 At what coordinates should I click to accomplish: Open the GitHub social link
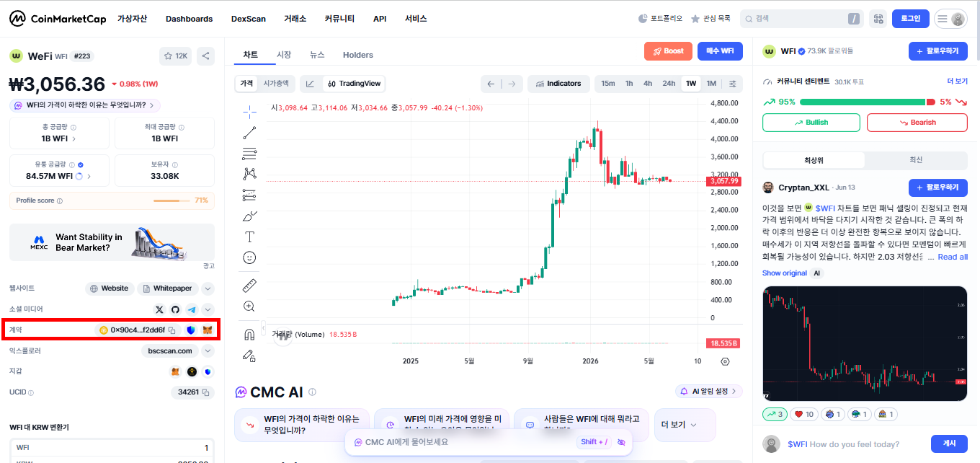click(175, 309)
